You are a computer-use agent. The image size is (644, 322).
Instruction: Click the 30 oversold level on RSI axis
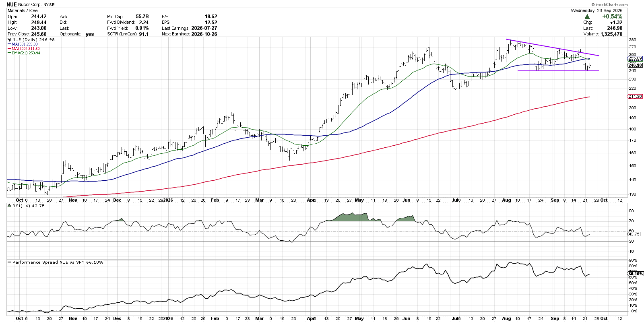click(632, 242)
